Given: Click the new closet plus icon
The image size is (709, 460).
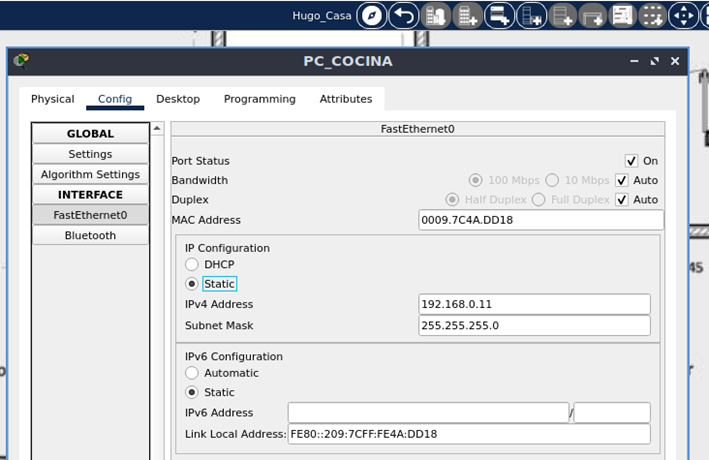Looking at the screenshot, I should [x=498, y=15].
